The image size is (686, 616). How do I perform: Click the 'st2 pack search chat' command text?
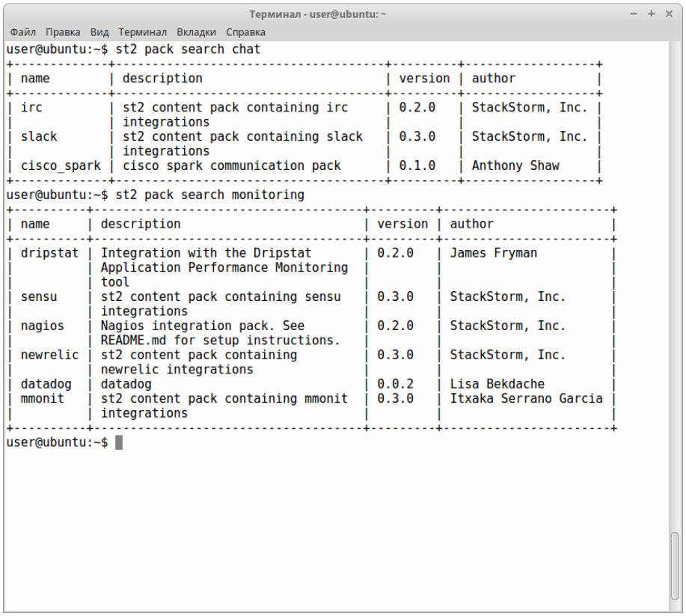pyautogui.click(x=188, y=49)
